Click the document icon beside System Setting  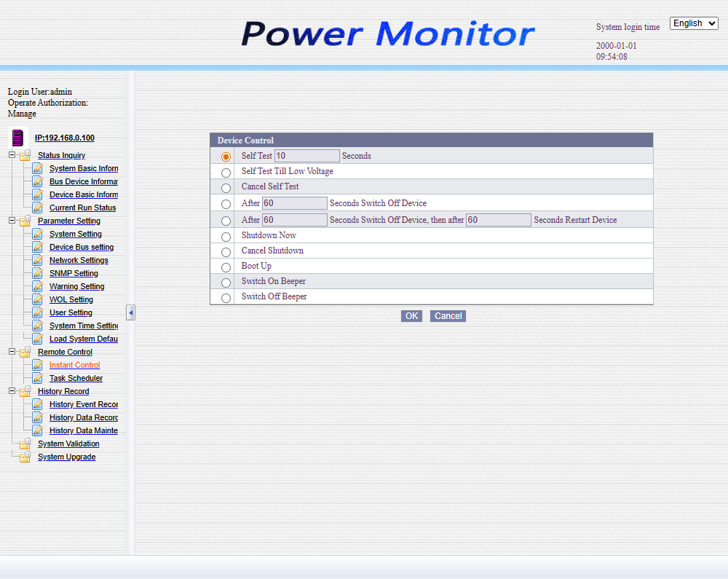click(37, 234)
